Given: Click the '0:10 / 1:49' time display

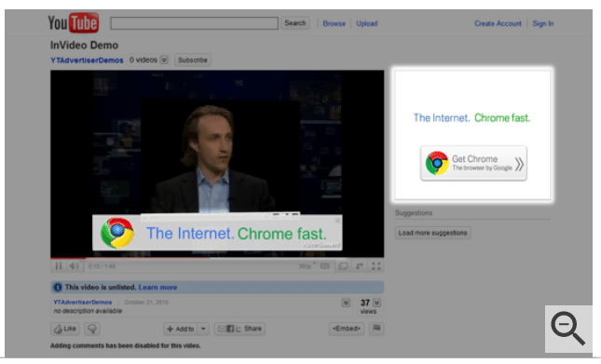Looking at the screenshot, I should (102, 266).
